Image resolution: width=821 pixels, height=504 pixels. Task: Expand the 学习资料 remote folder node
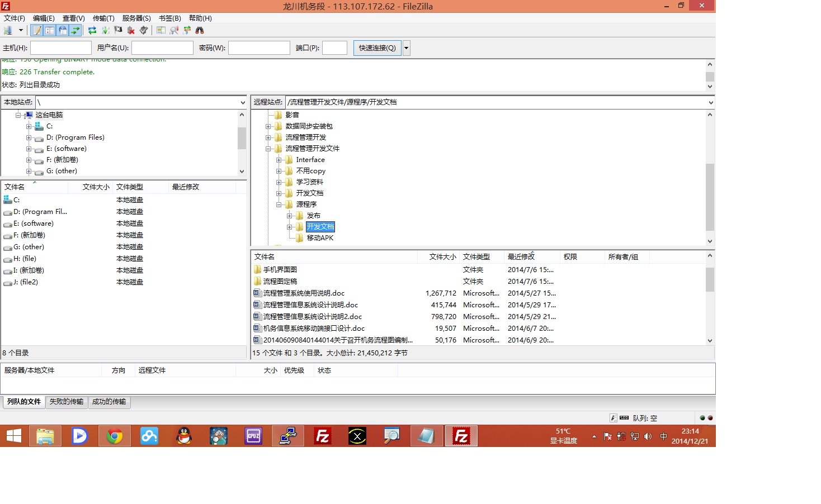pyautogui.click(x=279, y=182)
